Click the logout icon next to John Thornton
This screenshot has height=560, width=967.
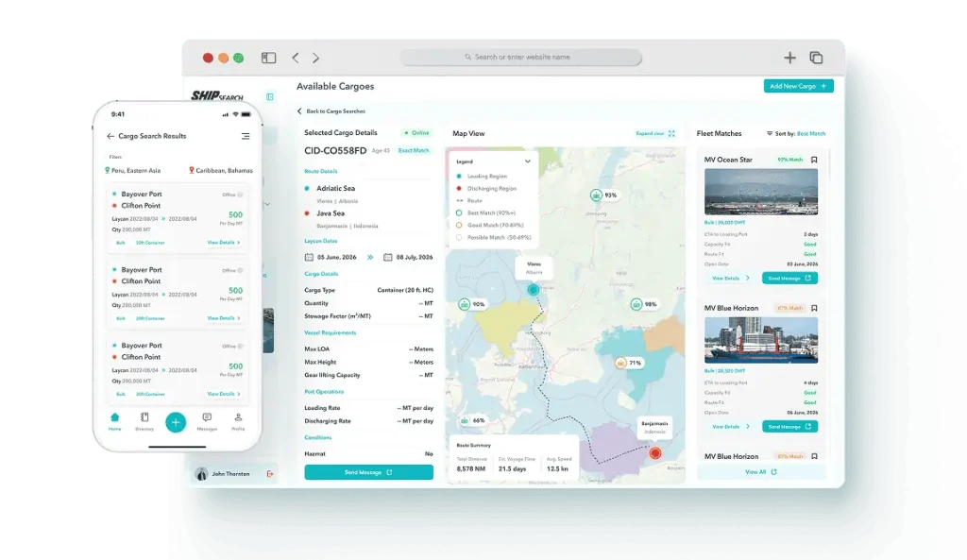click(x=270, y=474)
